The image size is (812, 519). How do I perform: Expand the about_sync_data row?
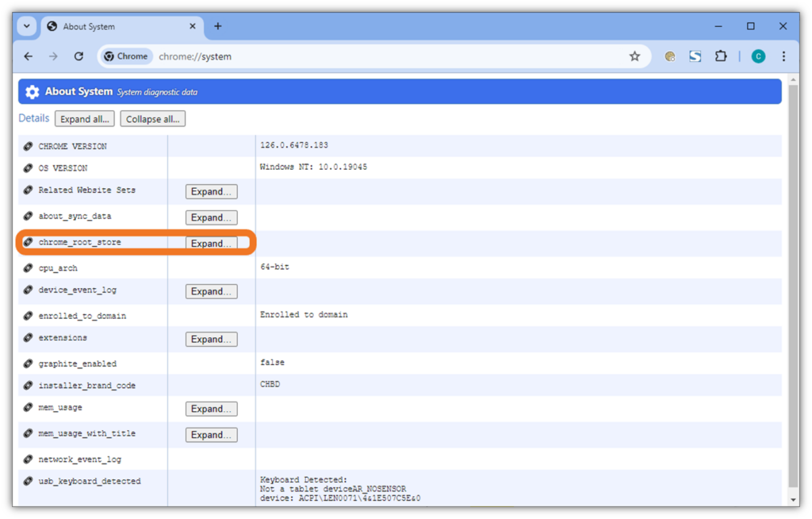(x=211, y=217)
